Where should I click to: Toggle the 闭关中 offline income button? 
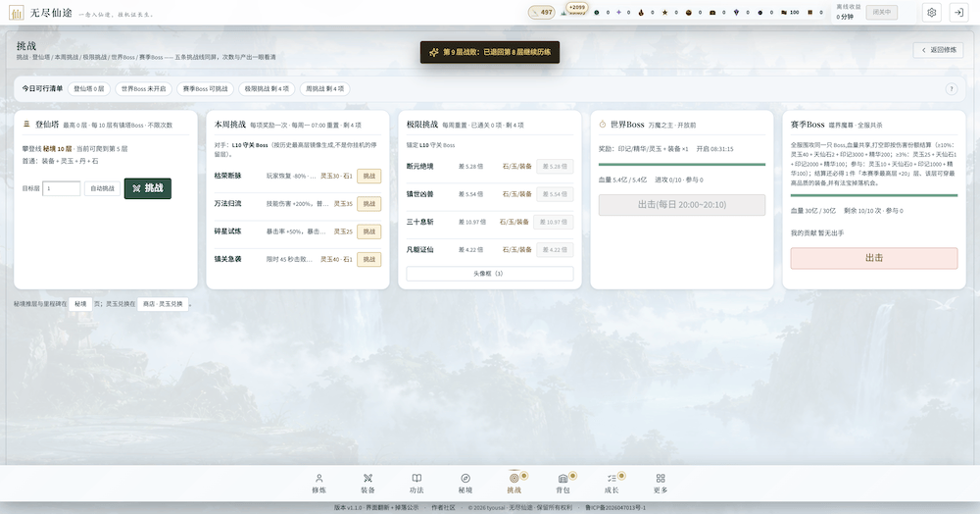coord(882,12)
